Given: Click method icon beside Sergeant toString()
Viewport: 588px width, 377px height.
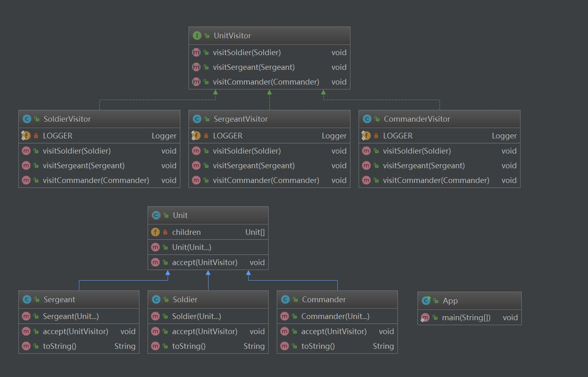Looking at the screenshot, I should tap(26, 346).
